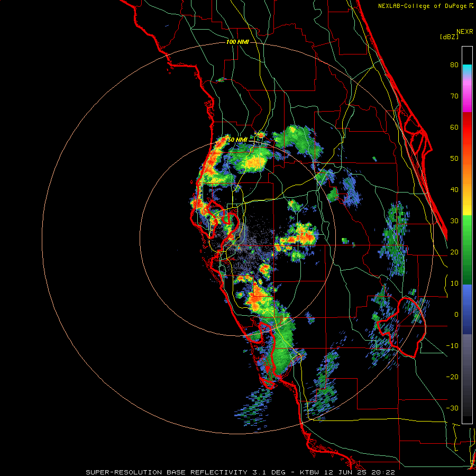Click the NEXR label above the scale
476x476 pixels.
pos(464,32)
